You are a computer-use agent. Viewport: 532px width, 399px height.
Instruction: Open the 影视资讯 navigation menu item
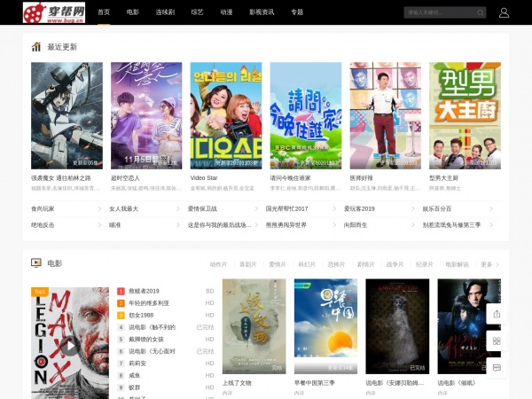262,12
